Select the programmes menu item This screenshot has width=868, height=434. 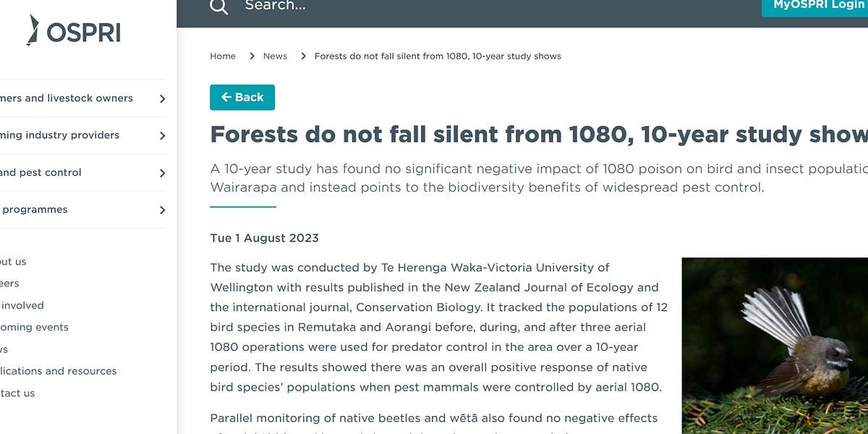[x=34, y=210]
